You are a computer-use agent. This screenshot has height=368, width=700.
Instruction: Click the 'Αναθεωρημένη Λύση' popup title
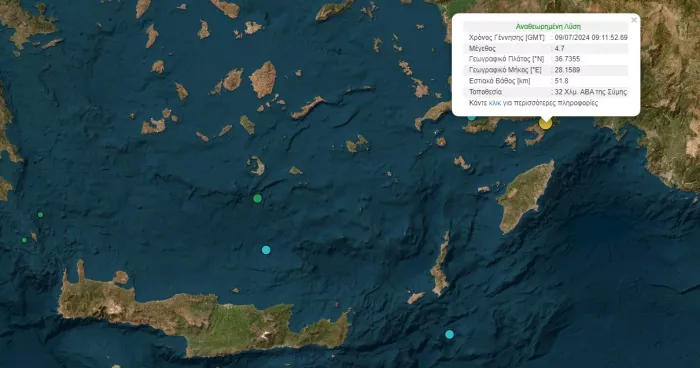(548, 26)
